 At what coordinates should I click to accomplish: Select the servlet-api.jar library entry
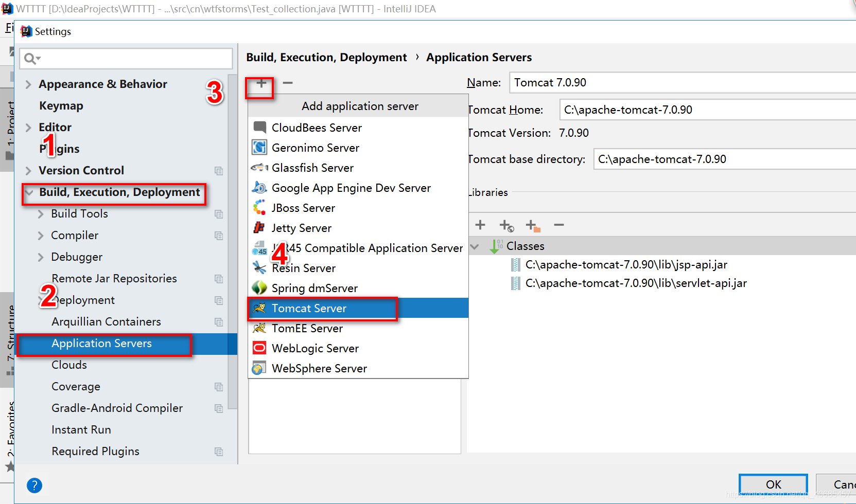(x=636, y=283)
